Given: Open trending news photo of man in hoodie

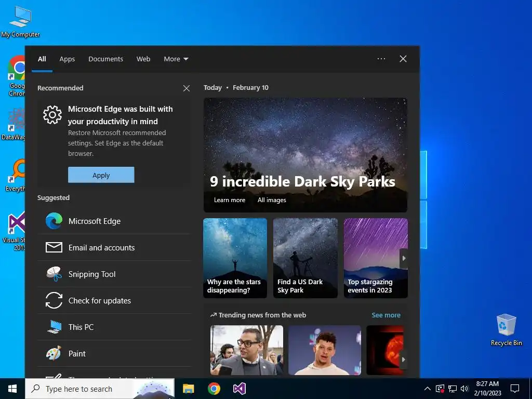Looking at the screenshot, I should (x=325, y=350).
